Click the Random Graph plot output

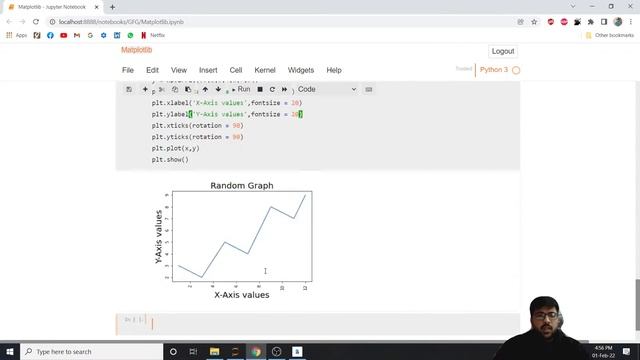233,240
